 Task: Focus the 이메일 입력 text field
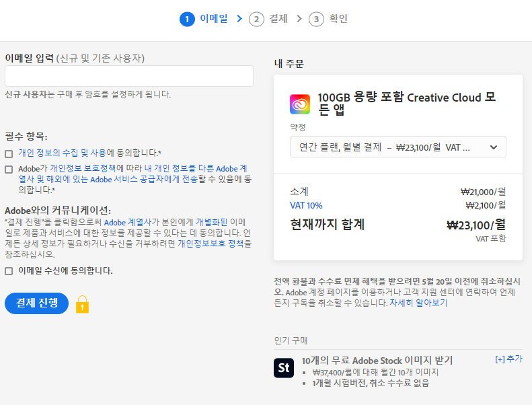click(x=129, y=76)
